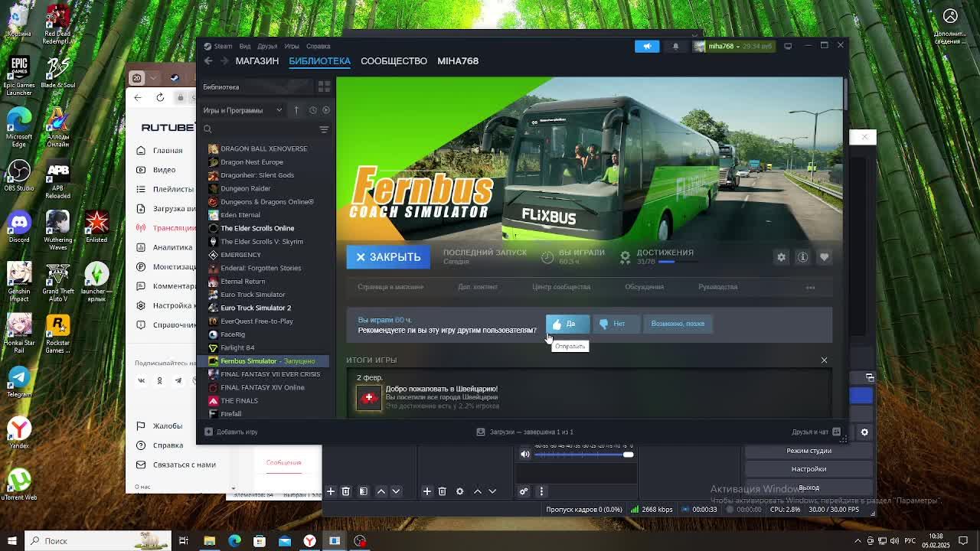Select DRAGON BALL XENOVERSE in library
The image size is (980, 551).
point(263,148)
